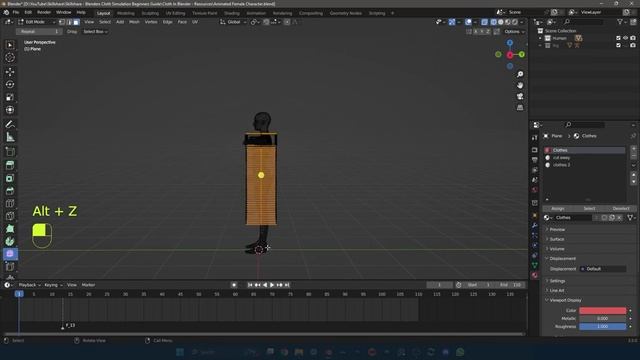Open the Render properties tab icon
The height and width of the screenshot is (360, 640).
[535, 150]
